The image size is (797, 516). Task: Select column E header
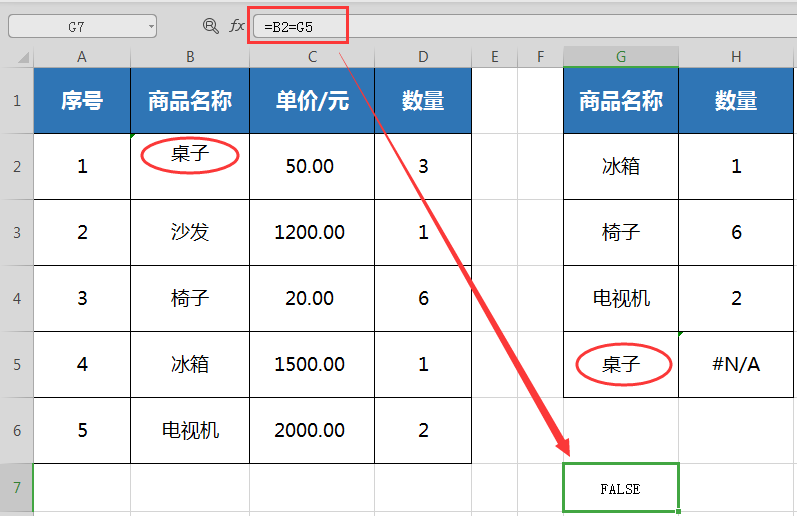pos(495,57)
